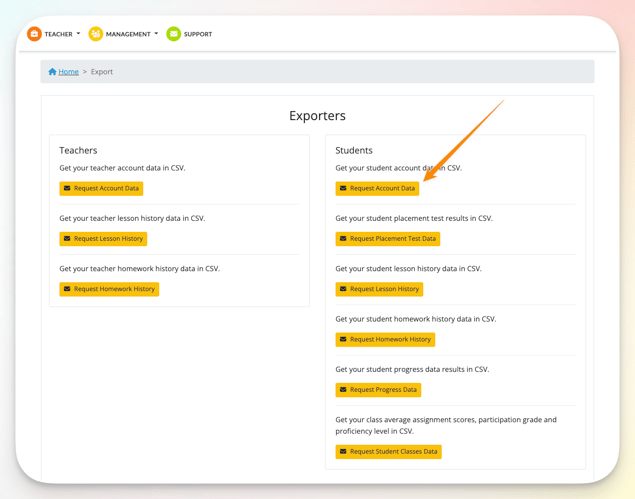This screenshot has height=499, width=635.
Task: Click the Students section heading
Action: [354, 150]
